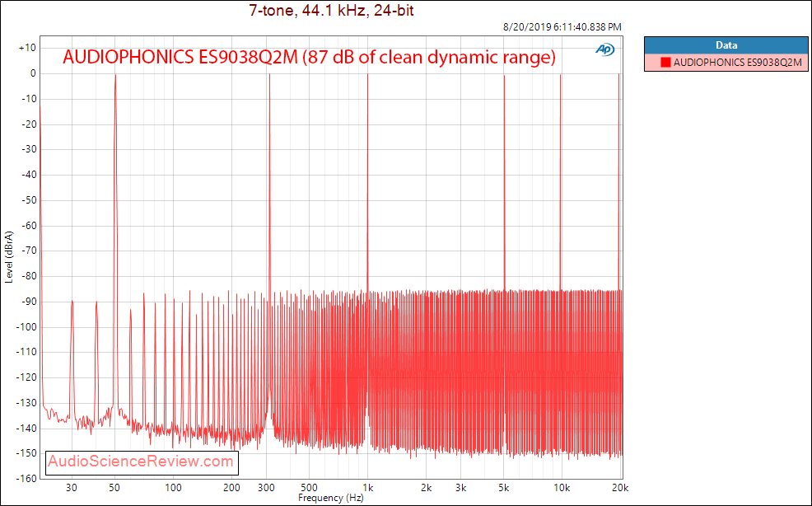
Task: Click the "-80" level axis tick label
Action: point(29,276)
